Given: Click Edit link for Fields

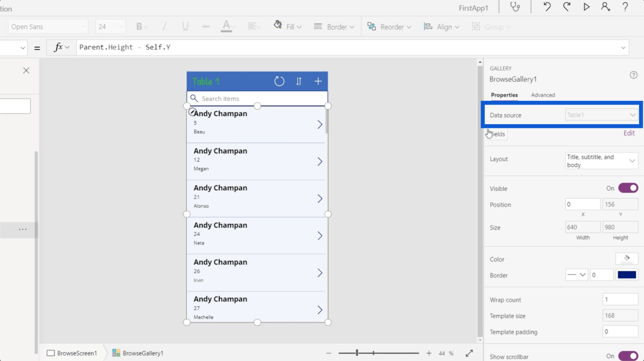Looking at the screenshot, I should coord(629,133).
